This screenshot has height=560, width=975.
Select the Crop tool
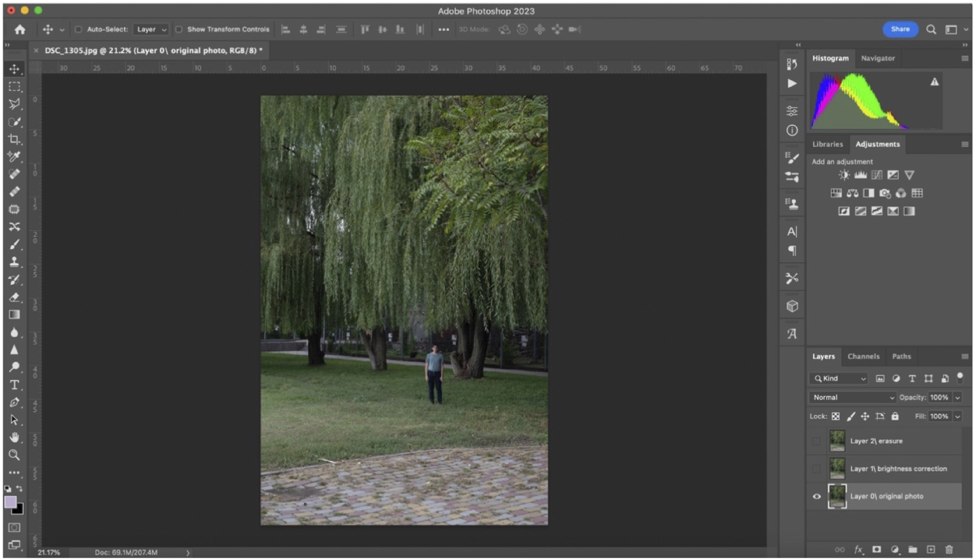coord(14,139)
